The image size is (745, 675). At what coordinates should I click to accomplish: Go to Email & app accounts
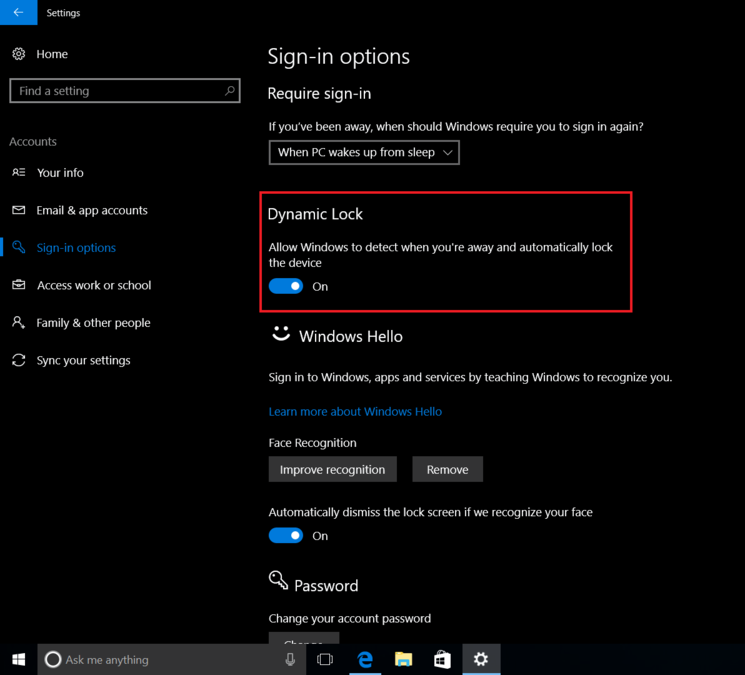[x=92, y=211]
